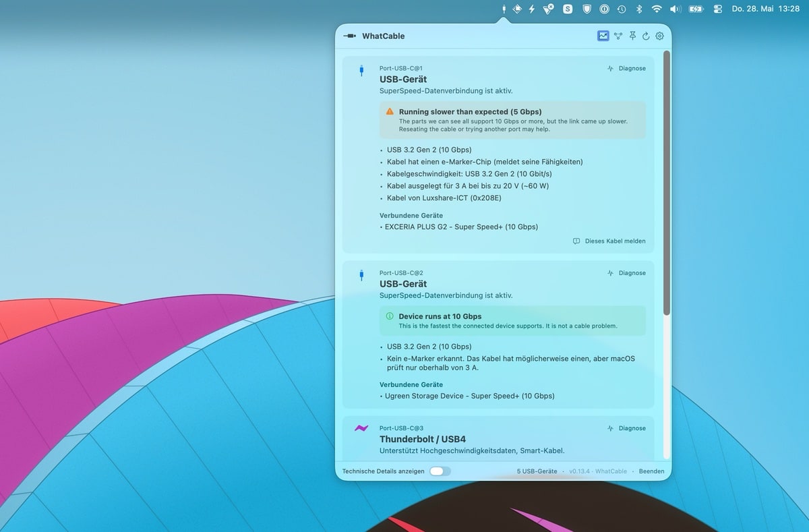Click 'Kein e-Marker erkannt' line
This screenshot has height=532, width=809.
(x=510, y=363)
